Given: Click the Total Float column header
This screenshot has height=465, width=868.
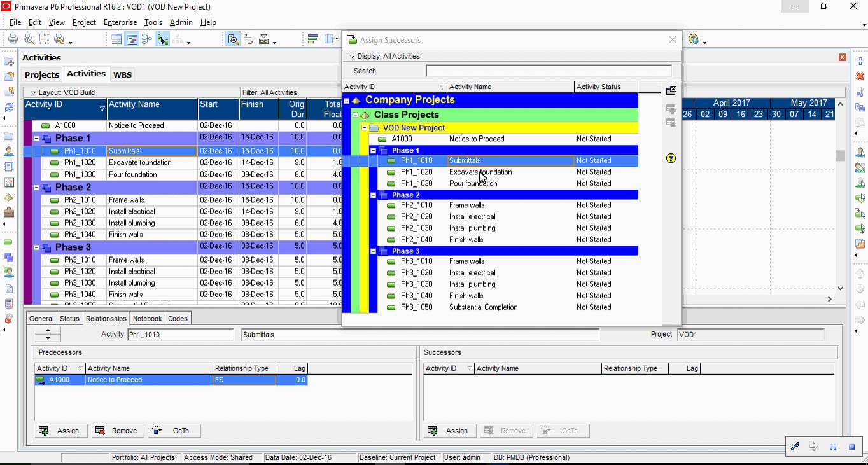Looking at the screenshot, I should [326, 109].
